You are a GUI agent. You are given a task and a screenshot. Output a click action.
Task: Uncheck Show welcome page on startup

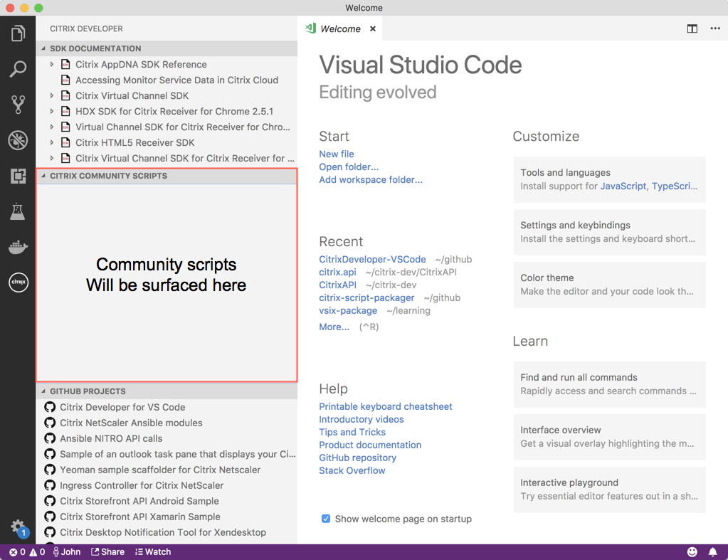pyautogui.click(x=326, y=519)
